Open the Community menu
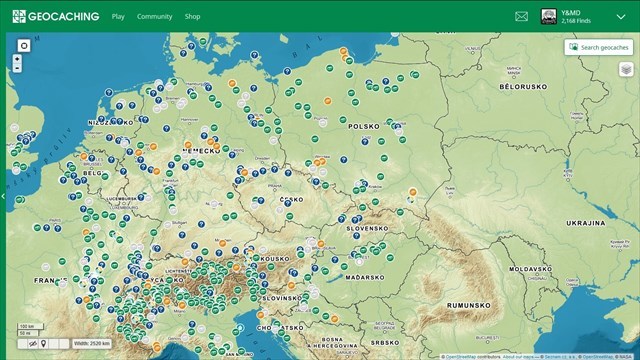Viewport: 640px width, 360px height. click(154, 16)
